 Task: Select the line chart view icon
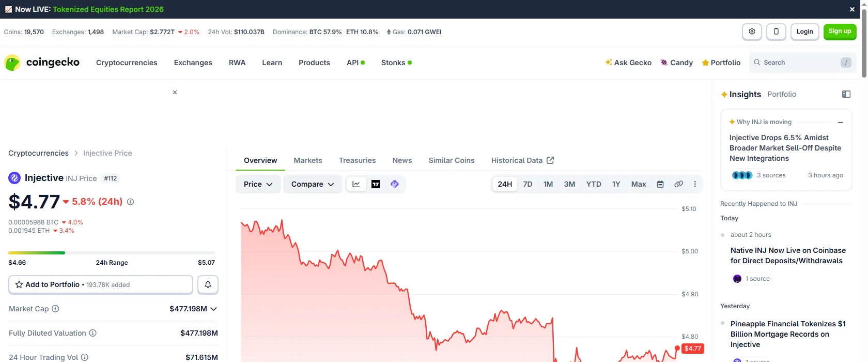(356, 184)
